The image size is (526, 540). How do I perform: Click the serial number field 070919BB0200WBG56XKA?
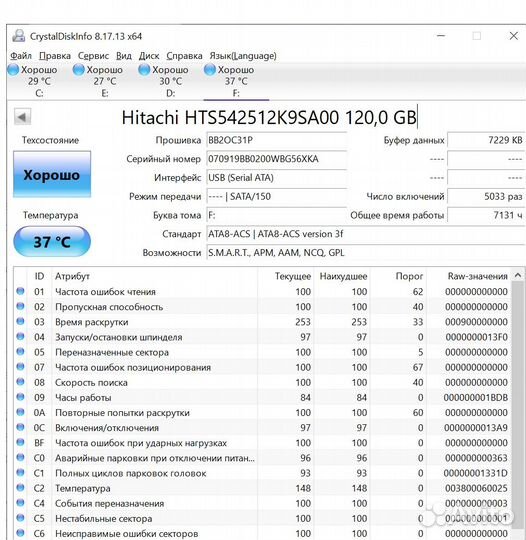277,159
